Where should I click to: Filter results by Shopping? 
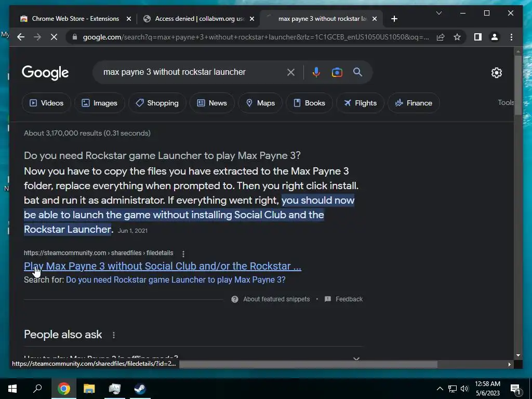(x=157, y=103)
